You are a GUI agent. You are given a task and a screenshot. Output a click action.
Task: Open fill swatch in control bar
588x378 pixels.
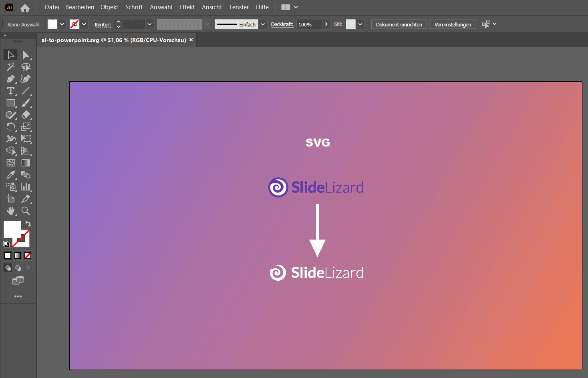52,24
